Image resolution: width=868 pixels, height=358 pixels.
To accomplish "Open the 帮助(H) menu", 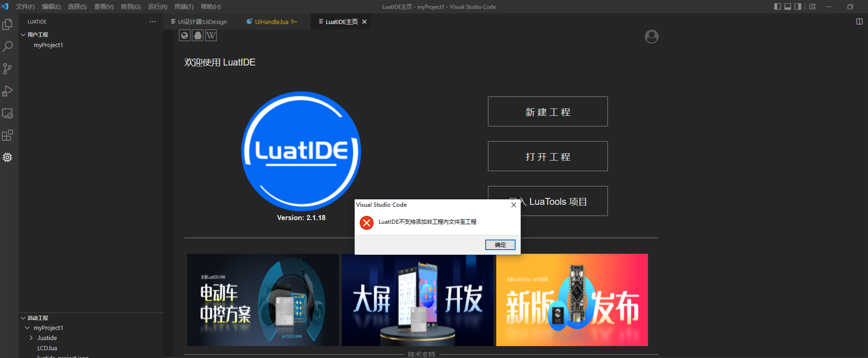I will [x=211, y=6].
